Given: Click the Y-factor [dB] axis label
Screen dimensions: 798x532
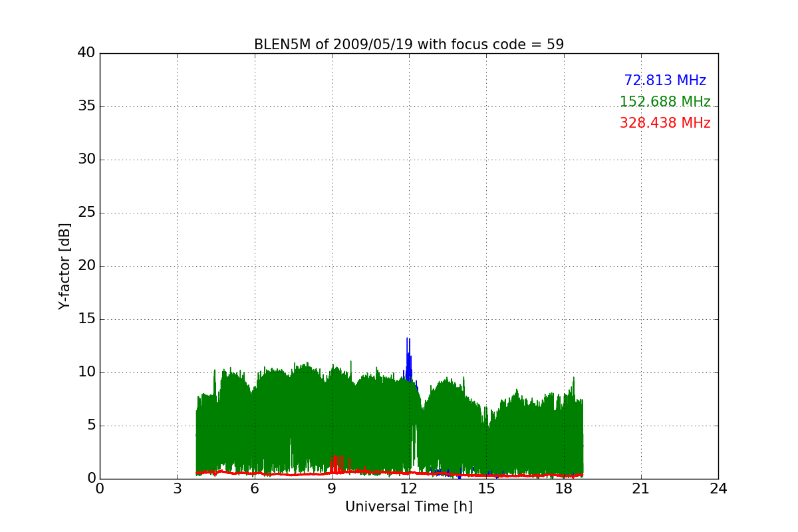Looking at the screenshot, I should click(x=65, y=266).
